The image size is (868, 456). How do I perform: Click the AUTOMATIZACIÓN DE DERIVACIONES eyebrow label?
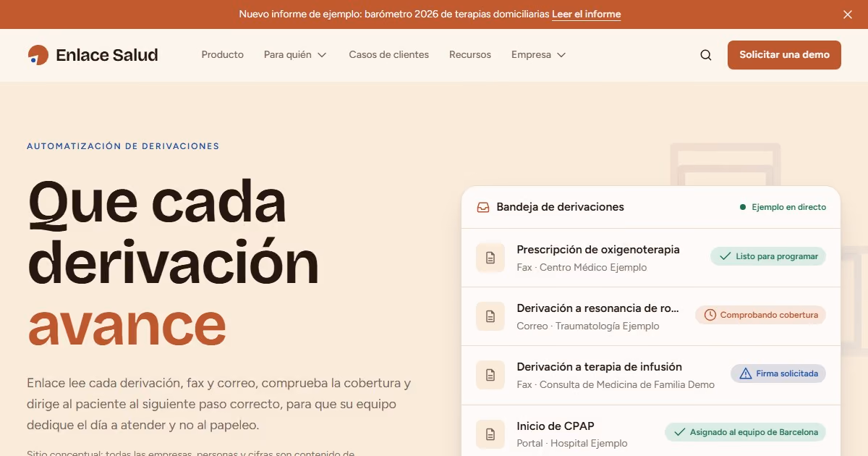click(123, 146)
